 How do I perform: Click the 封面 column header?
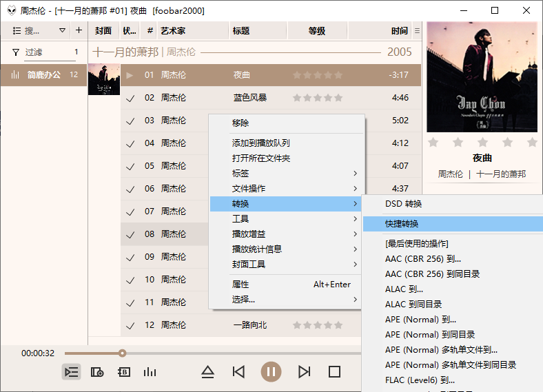tap(103, 30)
